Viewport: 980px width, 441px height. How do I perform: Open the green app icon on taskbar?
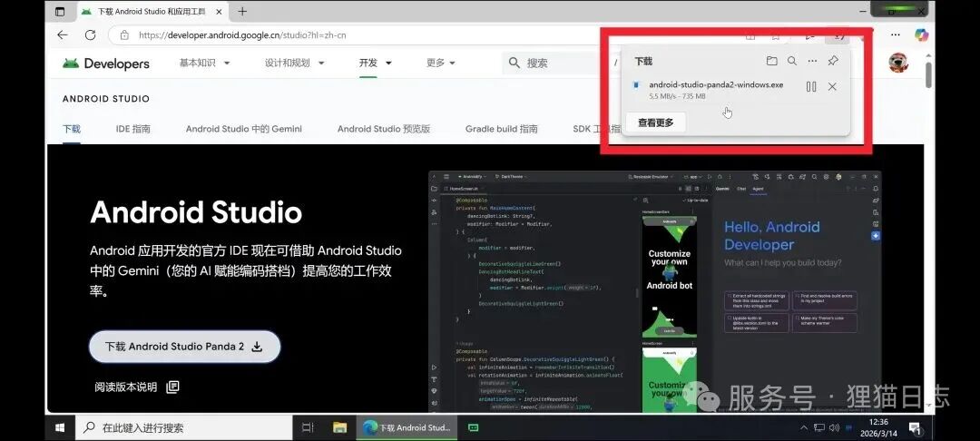click(x=473, y=428)
